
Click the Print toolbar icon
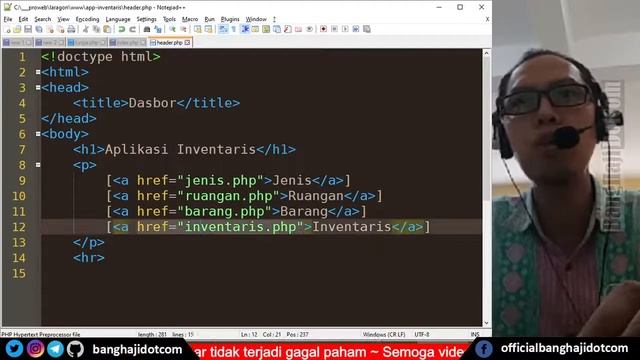pos(71,29)
